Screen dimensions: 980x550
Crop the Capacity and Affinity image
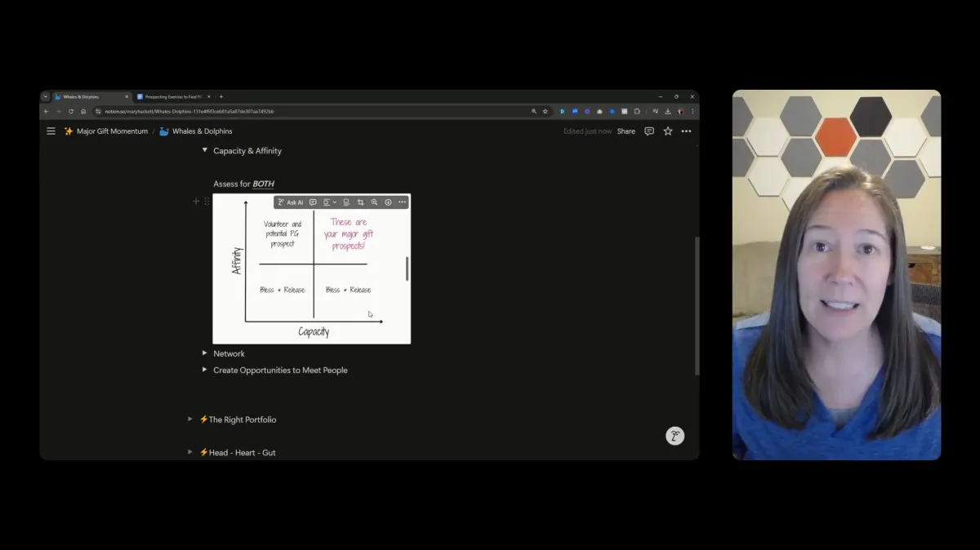coord(360,202)
